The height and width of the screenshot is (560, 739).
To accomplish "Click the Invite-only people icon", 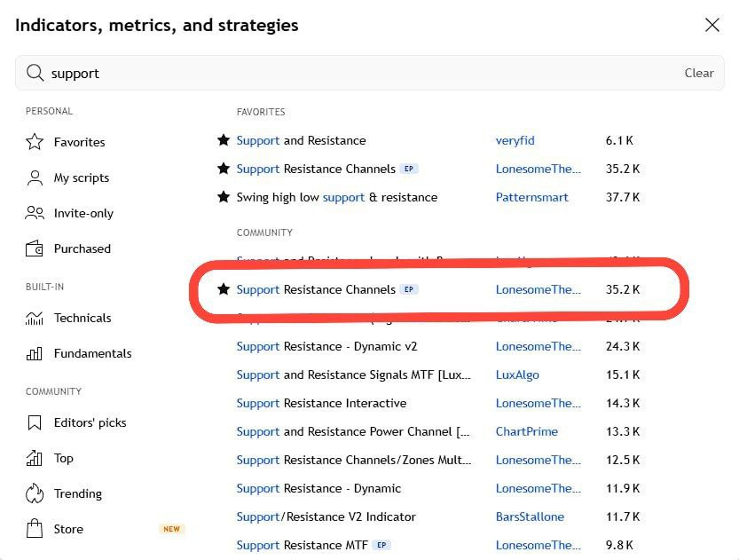I will [35, 213].
